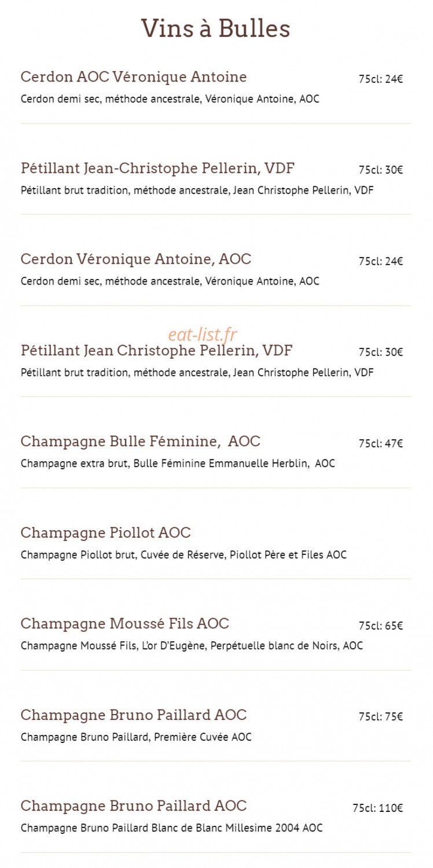Click Blanc de Blanc Millesime 2004 description
Screen dimensions: 433x868
172,828
